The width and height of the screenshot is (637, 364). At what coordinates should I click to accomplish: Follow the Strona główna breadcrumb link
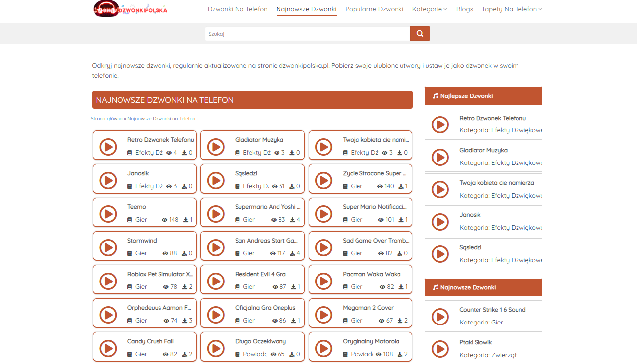click(107, 119)
